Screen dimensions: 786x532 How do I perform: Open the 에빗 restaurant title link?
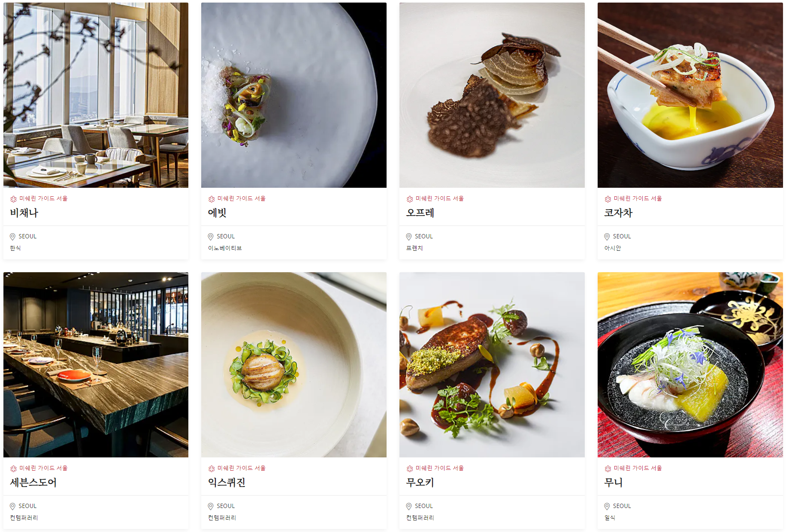click(217, 213)
